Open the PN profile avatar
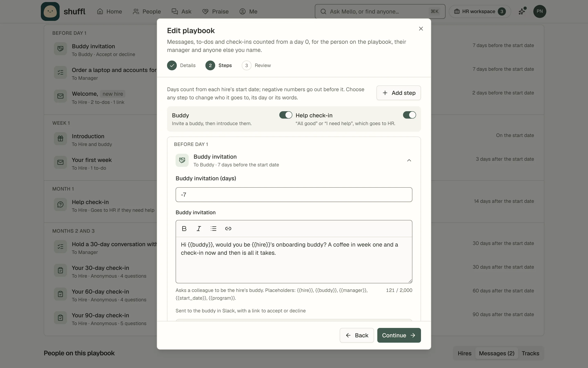 (540, 11)
